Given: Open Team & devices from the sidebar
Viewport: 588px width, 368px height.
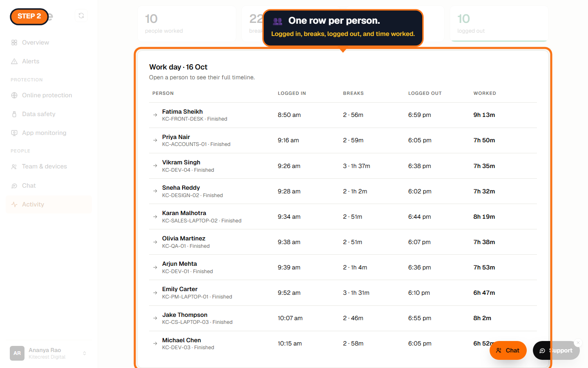Looking at the screenshot, I should click(x=49, y=166).
